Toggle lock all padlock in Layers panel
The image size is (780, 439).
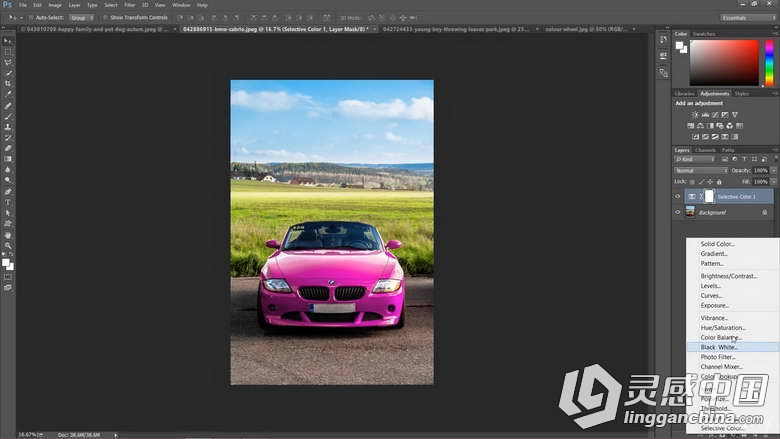[719, 182]
